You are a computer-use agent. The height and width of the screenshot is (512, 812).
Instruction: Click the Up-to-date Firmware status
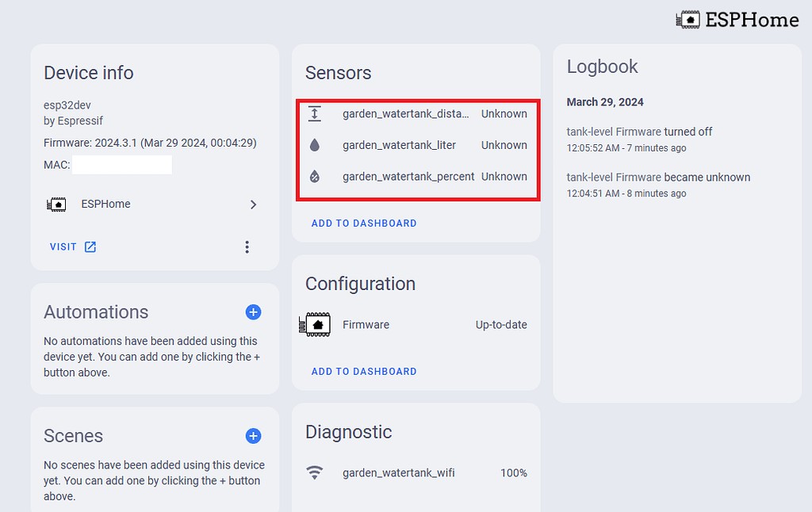(x=500, y=324)
